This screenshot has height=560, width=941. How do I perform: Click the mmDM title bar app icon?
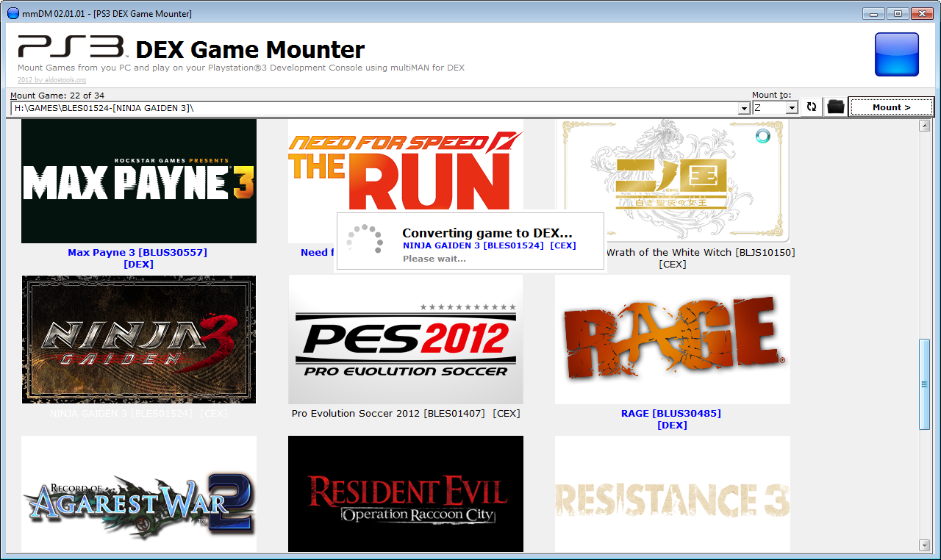pyautogui.click(x=12, y=14)
